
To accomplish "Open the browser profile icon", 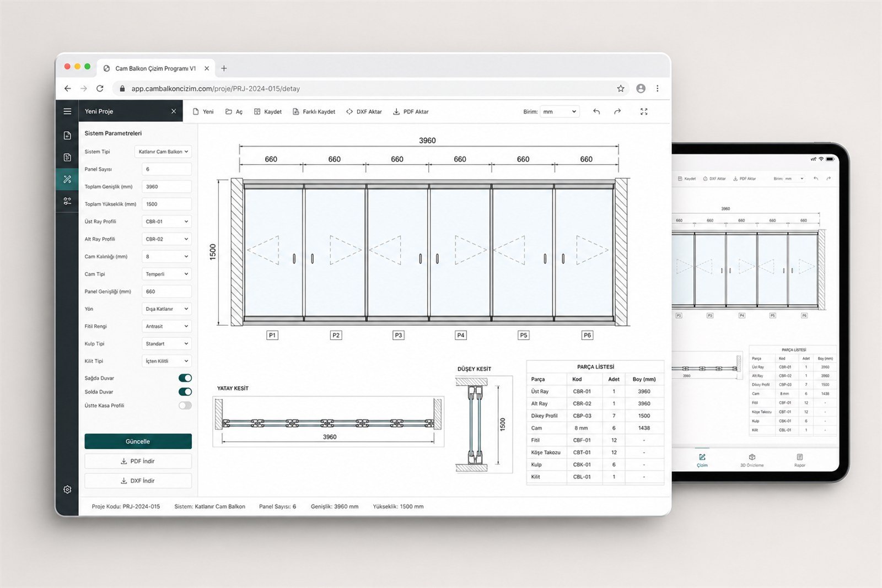I will pos(641,88).
